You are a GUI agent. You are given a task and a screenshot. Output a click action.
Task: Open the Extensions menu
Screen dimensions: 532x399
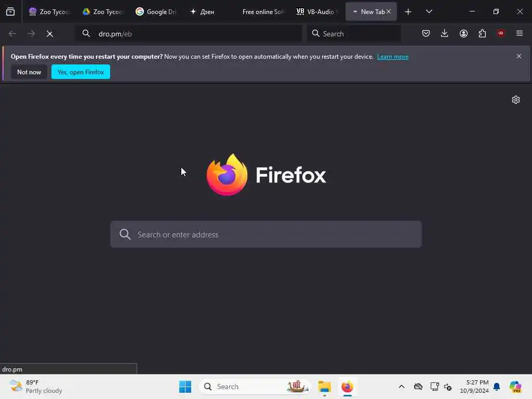tap(482, 33)
